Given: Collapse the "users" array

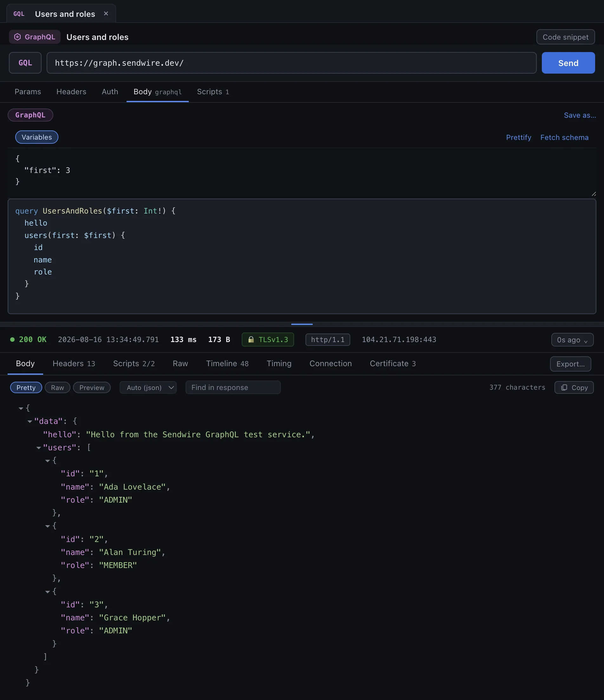Looking at the screenshot, I should [x=39, y=448].
